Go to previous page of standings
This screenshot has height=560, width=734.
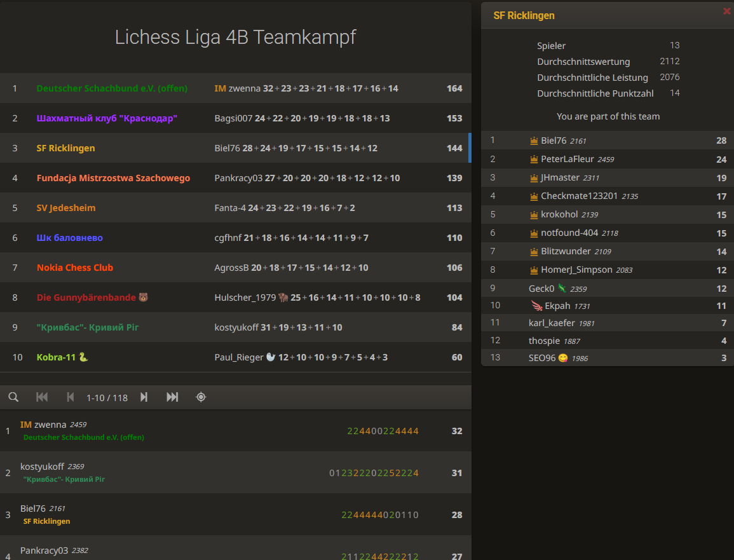[71, 397]
